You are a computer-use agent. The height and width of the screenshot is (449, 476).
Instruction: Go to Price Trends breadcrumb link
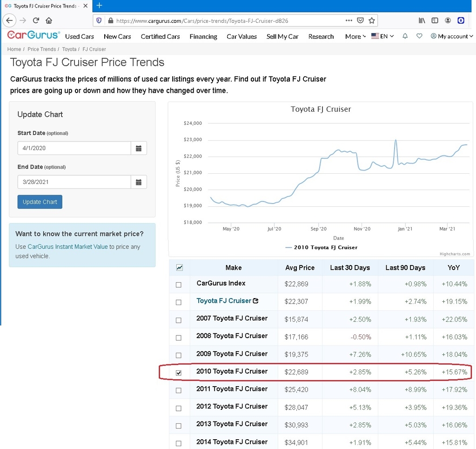[x=41, y=49]
